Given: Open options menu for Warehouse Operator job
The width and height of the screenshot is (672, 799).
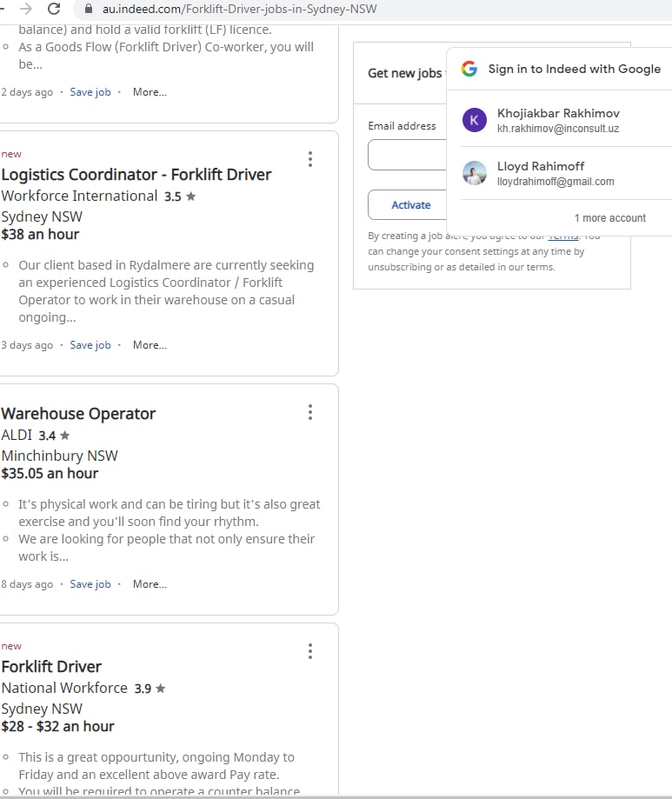Looking at the screenshot, I should pyautogui.click(x=309, y=412).
